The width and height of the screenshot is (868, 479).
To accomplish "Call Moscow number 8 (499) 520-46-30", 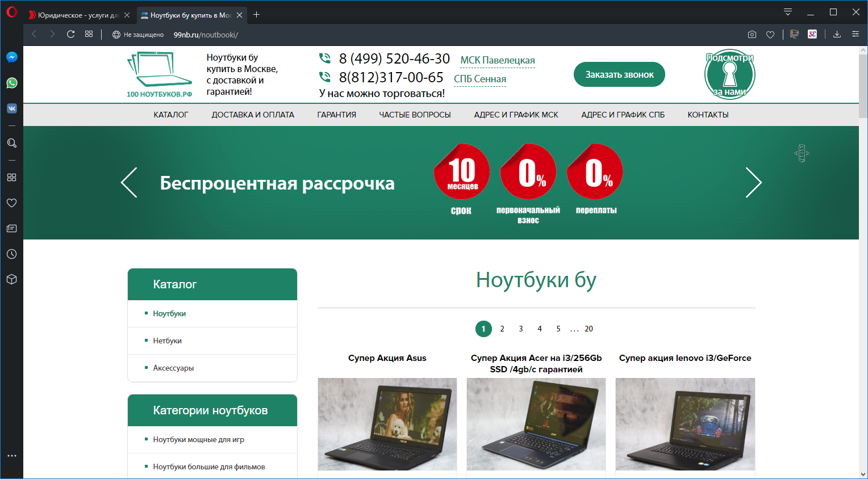I will [394, 58].
